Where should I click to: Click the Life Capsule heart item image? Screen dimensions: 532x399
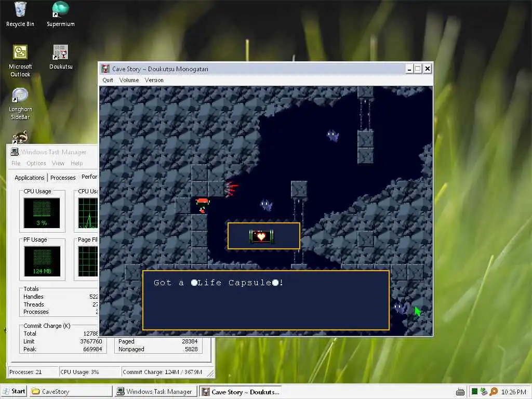tap(261, 236)
